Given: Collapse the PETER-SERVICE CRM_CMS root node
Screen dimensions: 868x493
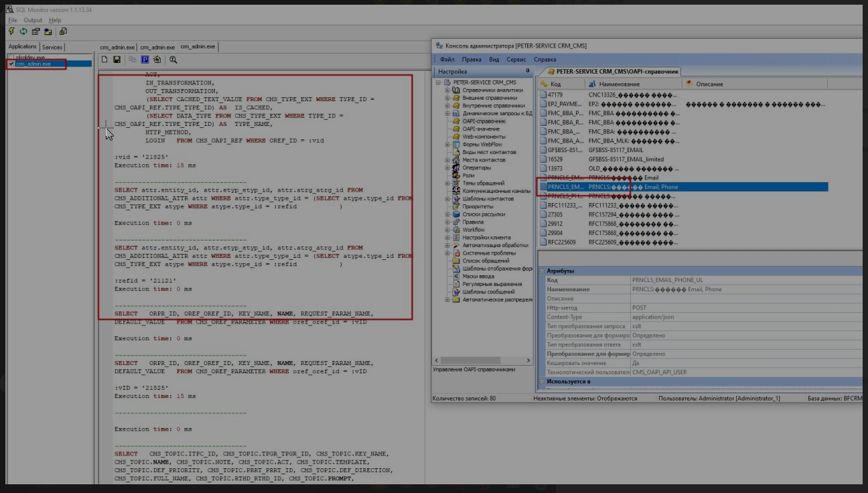Looking at the screenshot, I should 439,82.
